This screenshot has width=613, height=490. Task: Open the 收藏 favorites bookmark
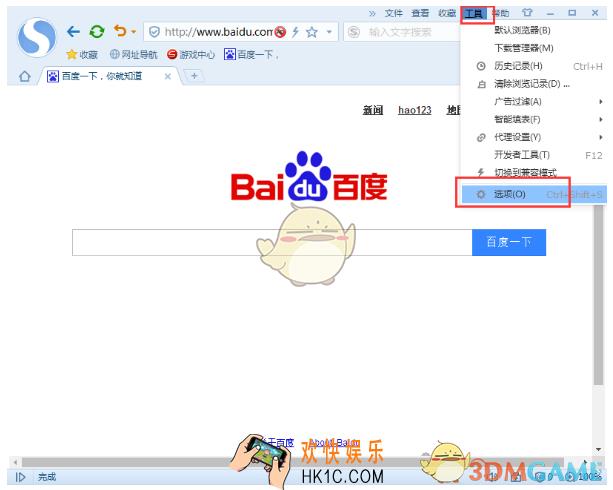[82, 54]
